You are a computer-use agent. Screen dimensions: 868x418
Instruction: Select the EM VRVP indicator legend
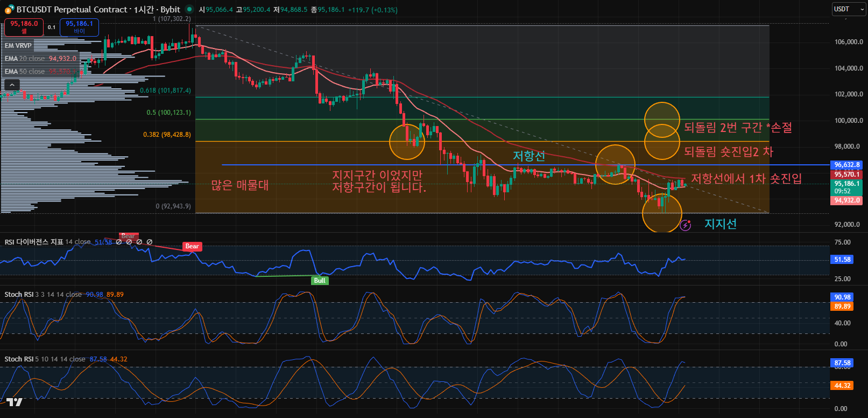click(18, 46)
